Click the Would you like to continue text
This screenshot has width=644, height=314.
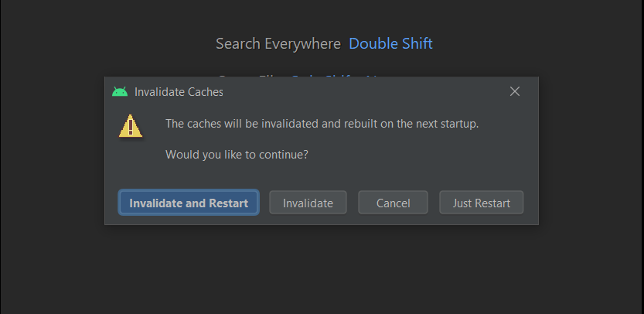click(x=237, y=155)
